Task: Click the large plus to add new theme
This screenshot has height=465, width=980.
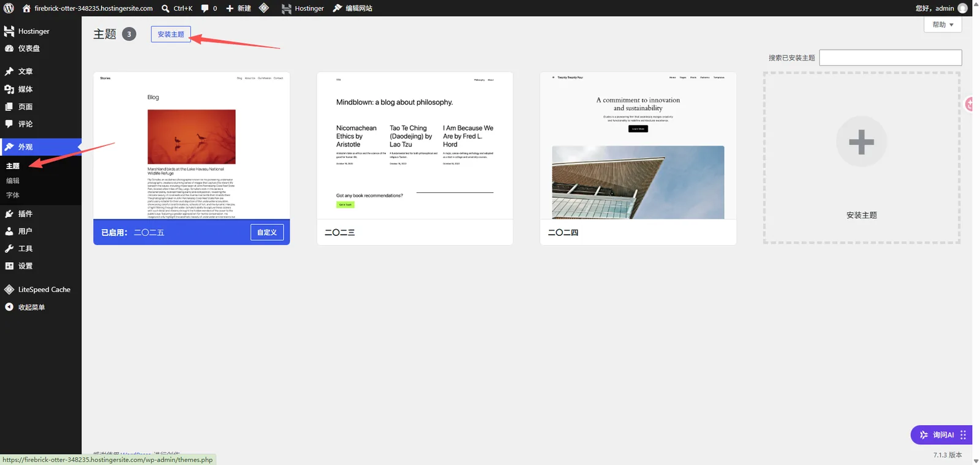Action: pyautogui.click(x=861, y=142)
